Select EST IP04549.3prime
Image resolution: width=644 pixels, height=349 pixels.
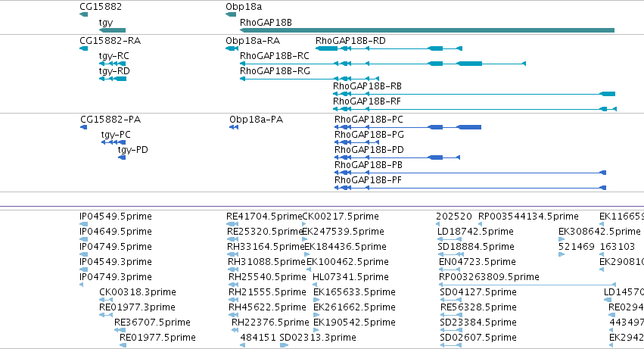pos(116,262)
